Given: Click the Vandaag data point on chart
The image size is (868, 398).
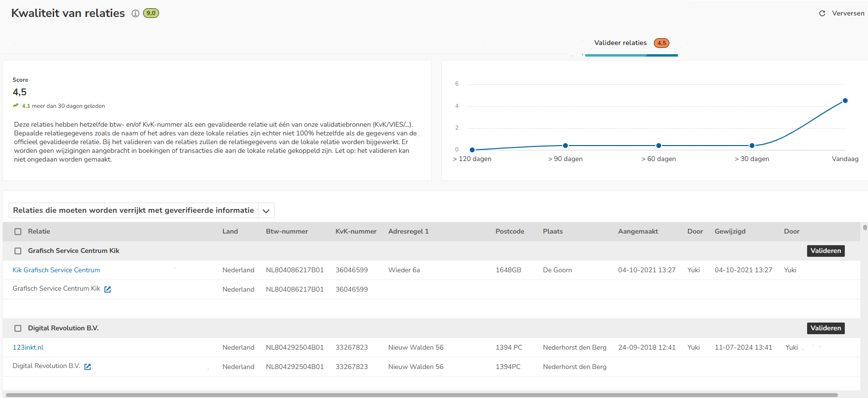Looking at the screenshot, I should point(845,101).
